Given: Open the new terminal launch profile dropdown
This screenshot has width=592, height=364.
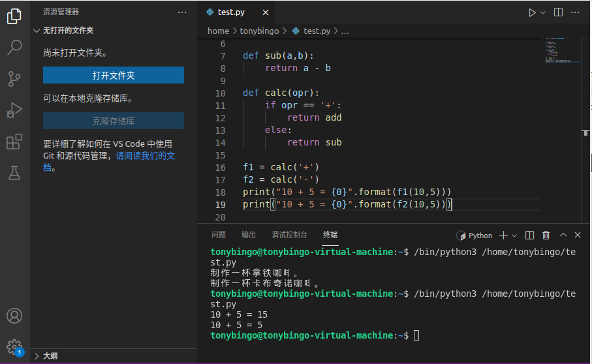Looking at the screenshot, I should pos(514,235).
